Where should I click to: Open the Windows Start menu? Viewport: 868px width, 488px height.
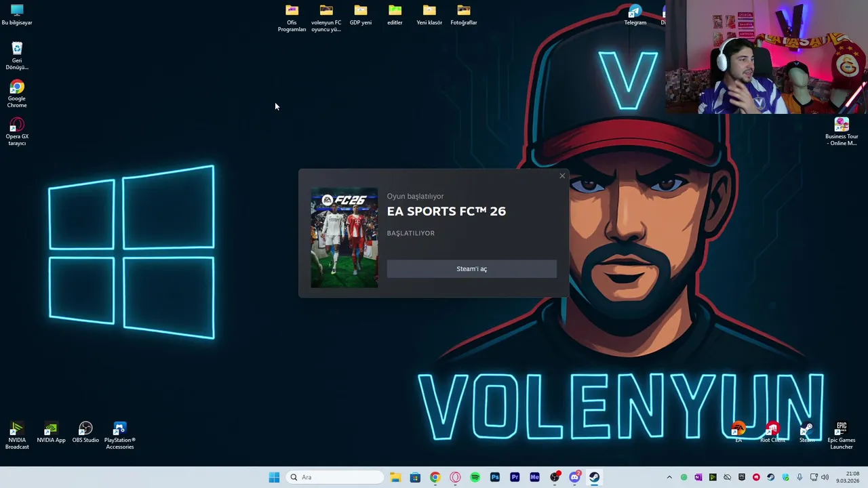[x=274, y=477]
